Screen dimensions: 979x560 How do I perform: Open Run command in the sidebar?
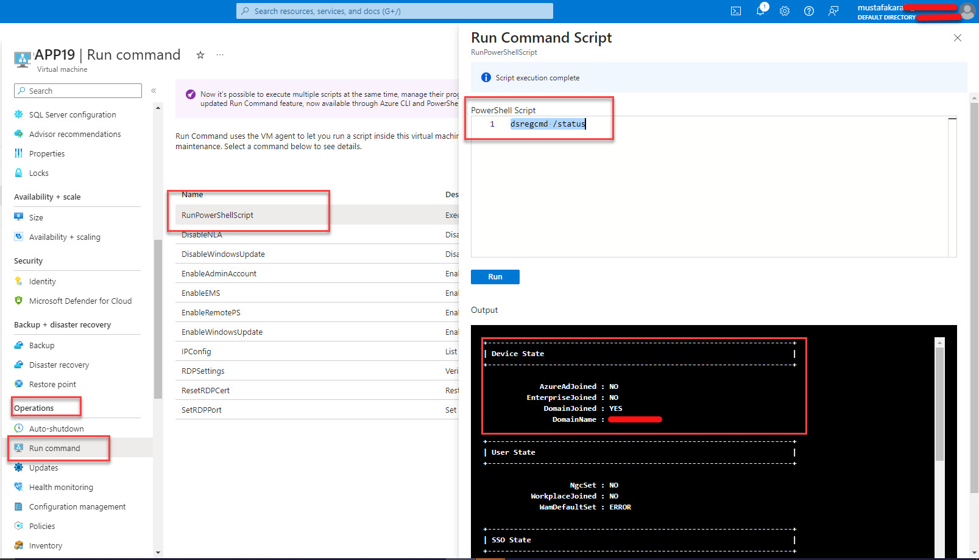coord(54,449)
